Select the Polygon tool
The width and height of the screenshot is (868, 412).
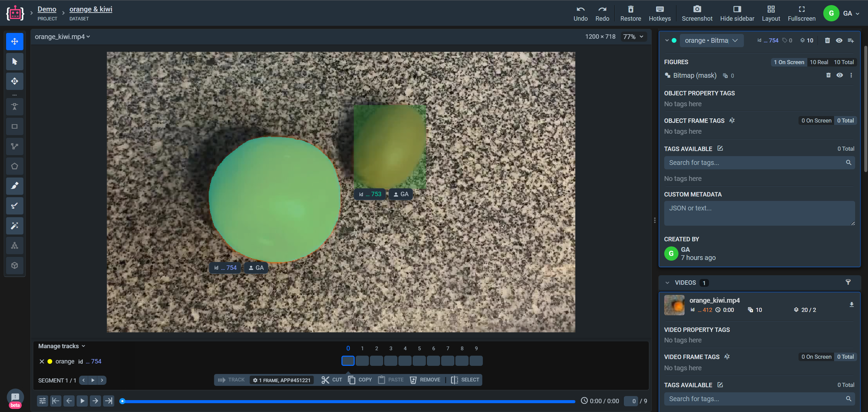(15, 166)
